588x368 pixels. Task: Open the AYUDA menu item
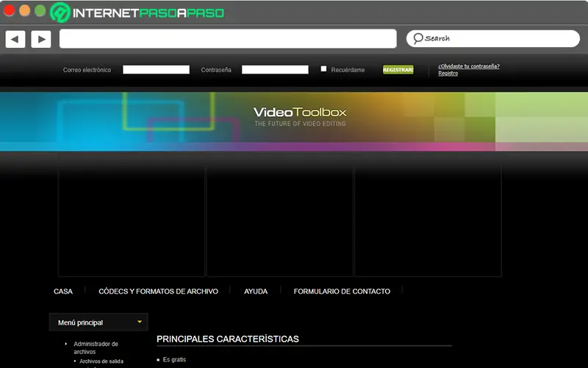[x=256, y=291]
